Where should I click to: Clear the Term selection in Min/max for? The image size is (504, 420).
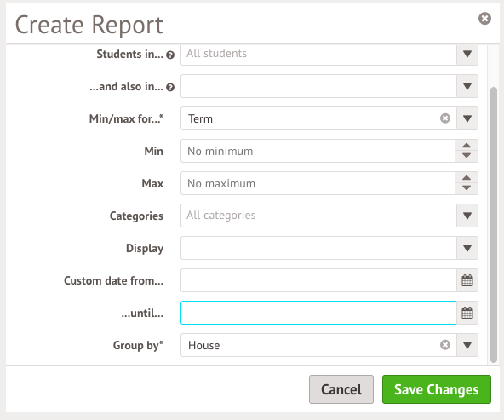point(445,118)
